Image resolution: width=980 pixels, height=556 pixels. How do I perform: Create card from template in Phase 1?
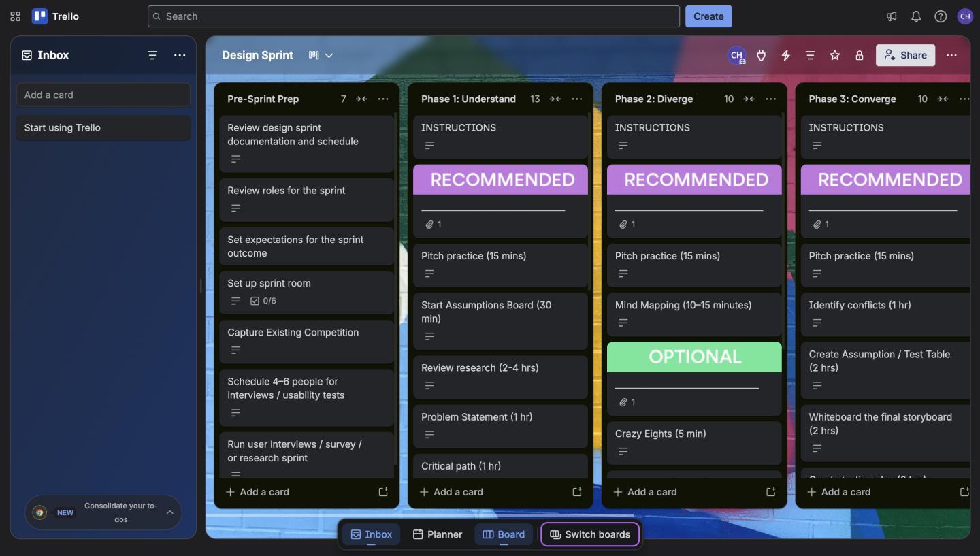click(577, 491)
